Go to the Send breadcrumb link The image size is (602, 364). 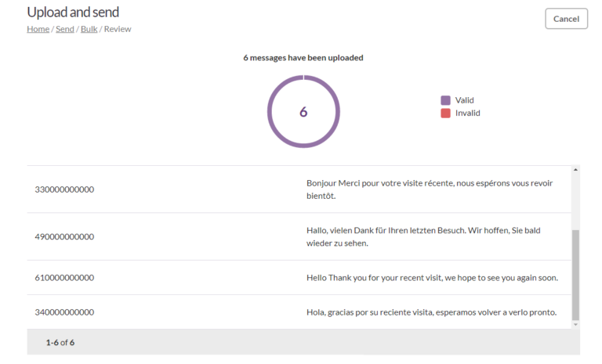tap(64, 29)
